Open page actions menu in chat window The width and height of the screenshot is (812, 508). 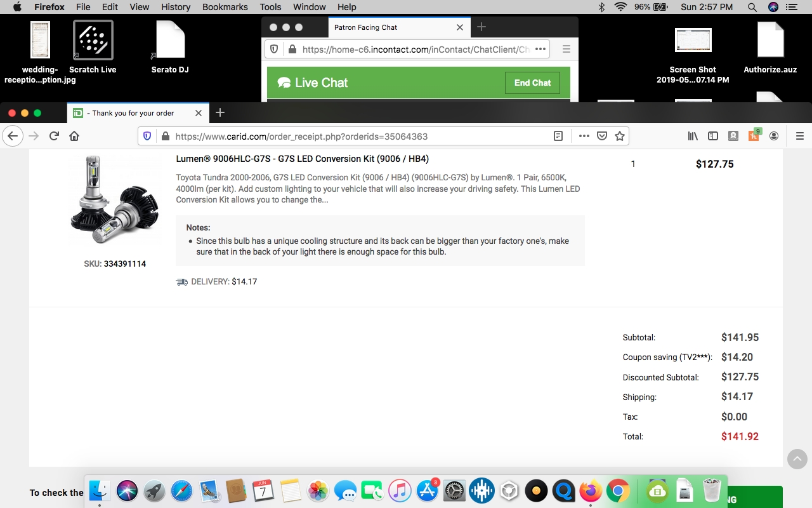point(540,49)
